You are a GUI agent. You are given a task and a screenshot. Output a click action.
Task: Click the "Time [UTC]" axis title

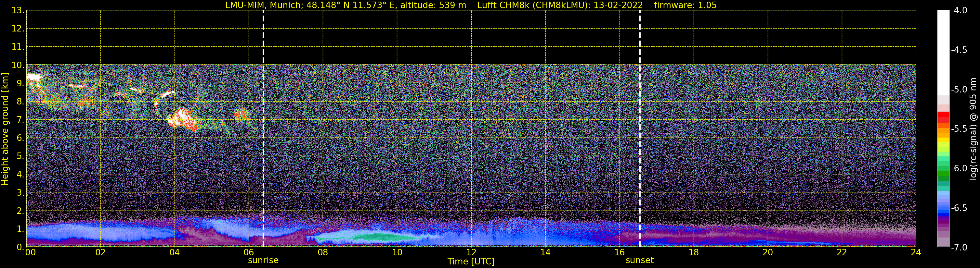tap(471, 262)
